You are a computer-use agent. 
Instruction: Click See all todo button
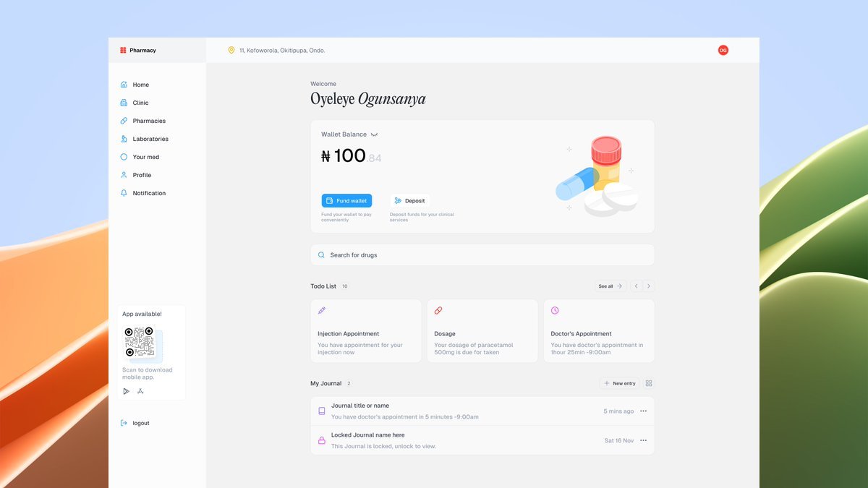click(x=610, y=286)
